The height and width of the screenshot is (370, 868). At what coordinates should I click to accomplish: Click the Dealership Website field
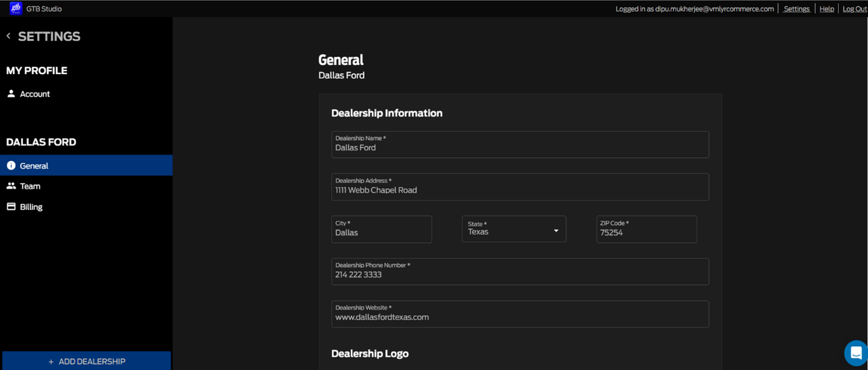(x=520, y=314)
